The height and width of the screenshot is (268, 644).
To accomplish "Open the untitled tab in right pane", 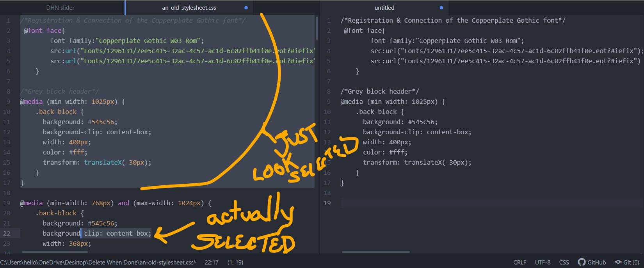I will [384, 8].
